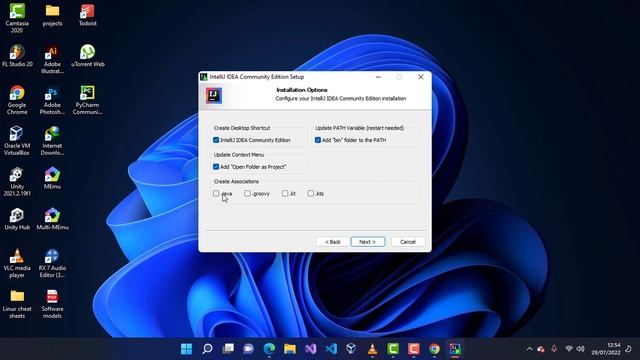Open the volume tray icon
Image resolution: width=640 pixels, height=360 pixels.
pos(580,349)
